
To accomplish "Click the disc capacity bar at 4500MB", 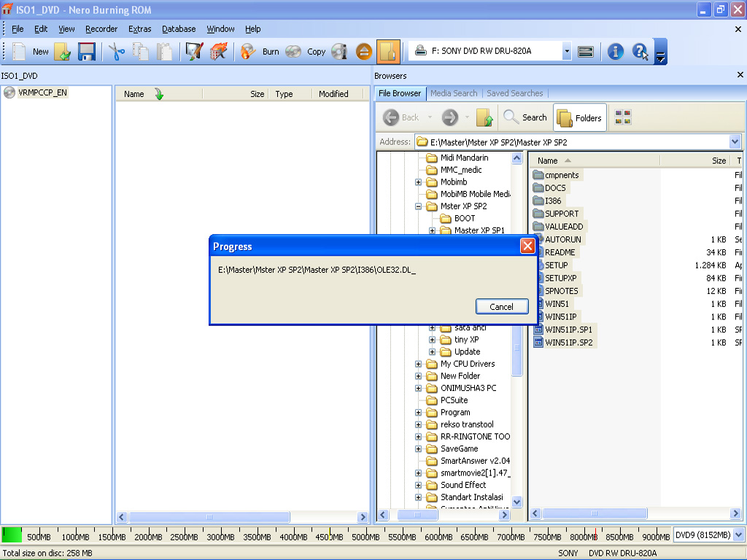I will click(x=329, y=536).
